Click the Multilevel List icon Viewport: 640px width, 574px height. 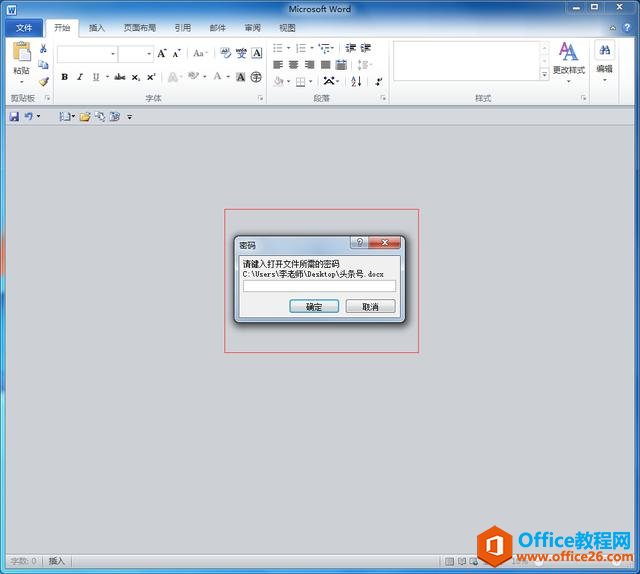324,48
